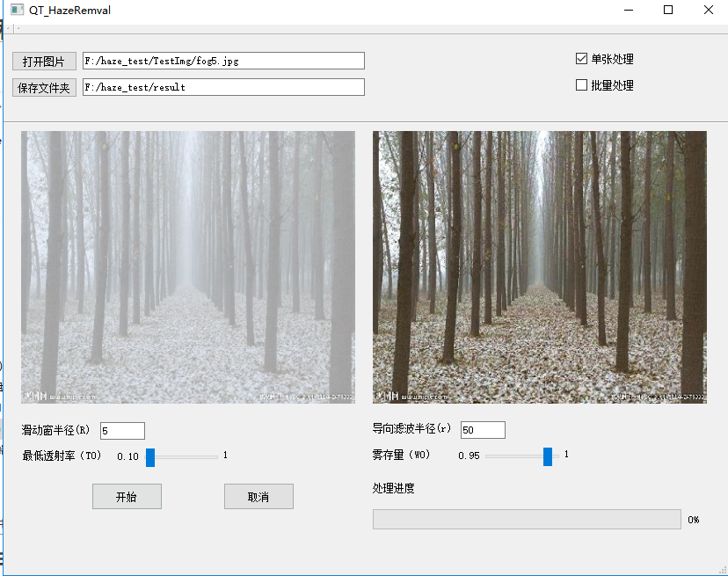Click the 雾存量 (W0) slider handle

(x=548, y=456)
